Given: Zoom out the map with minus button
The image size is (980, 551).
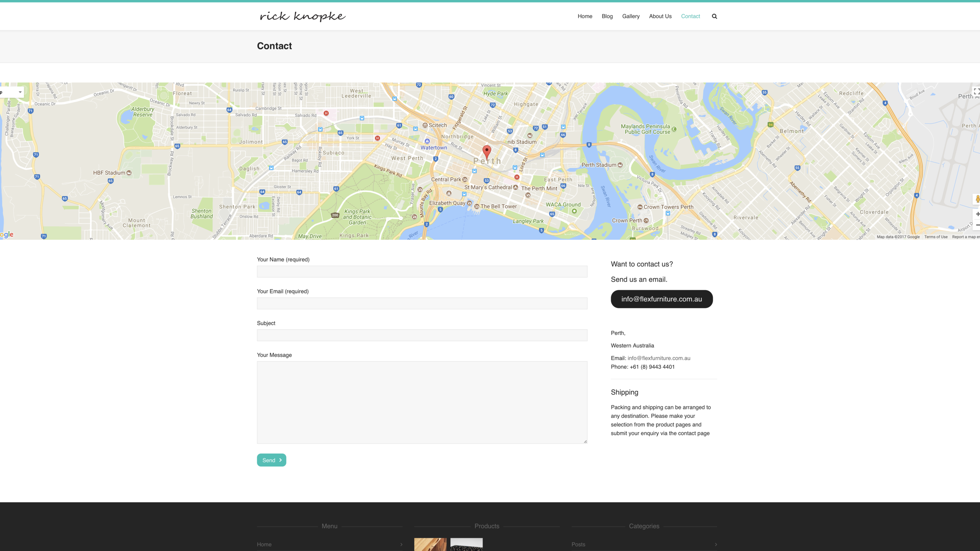Looking at the screenshot, I should click(977, 225).
